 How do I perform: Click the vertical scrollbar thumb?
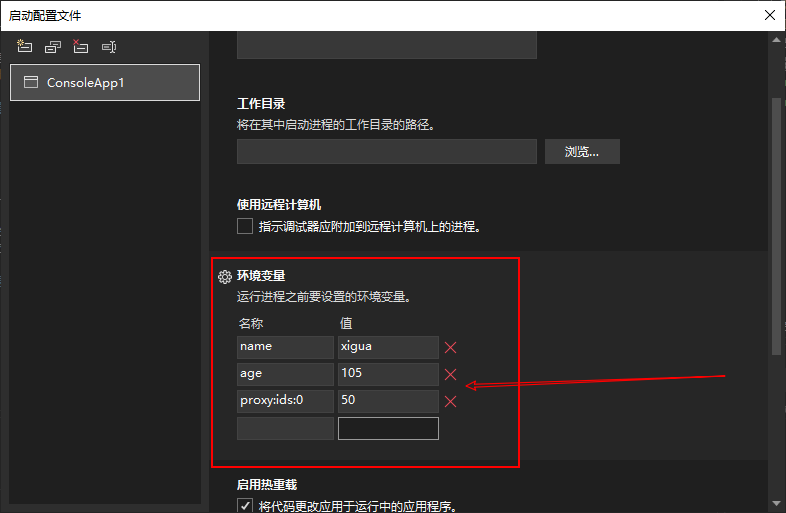[x=776, y=226]
